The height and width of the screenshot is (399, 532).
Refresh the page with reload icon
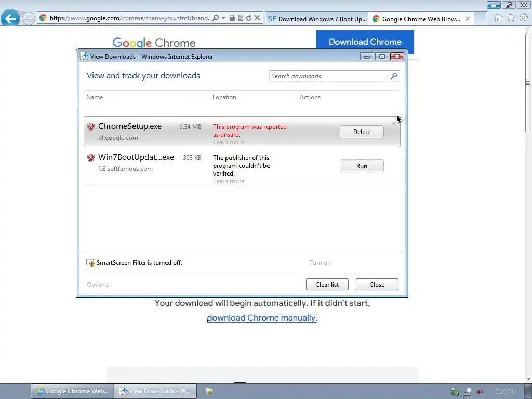249,18
